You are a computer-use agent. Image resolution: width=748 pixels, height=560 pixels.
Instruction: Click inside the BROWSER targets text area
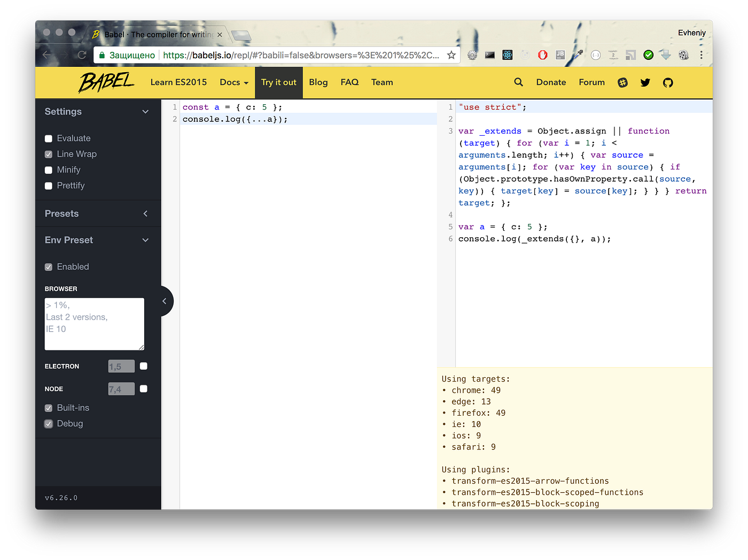click(94, 323)
